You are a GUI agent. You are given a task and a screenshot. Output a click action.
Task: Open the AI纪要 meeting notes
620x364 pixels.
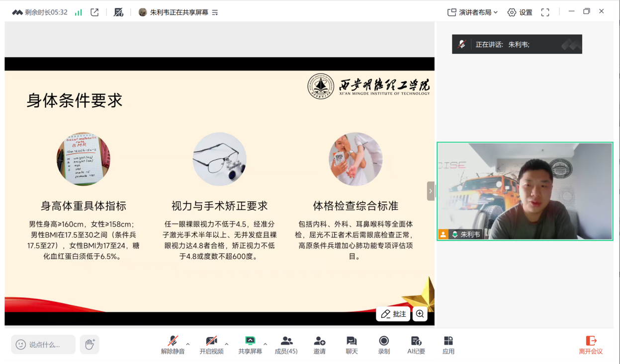pyautogui.click(x=416, y=345)
